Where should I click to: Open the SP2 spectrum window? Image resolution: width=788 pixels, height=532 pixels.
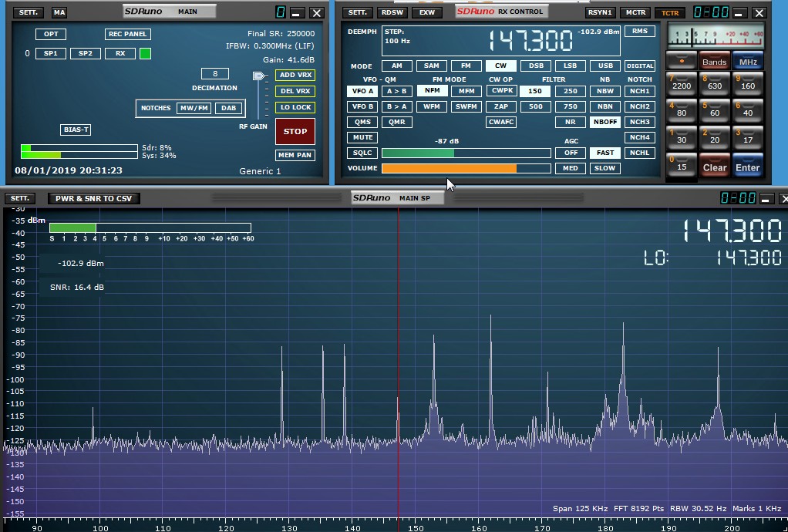(86, 53)
